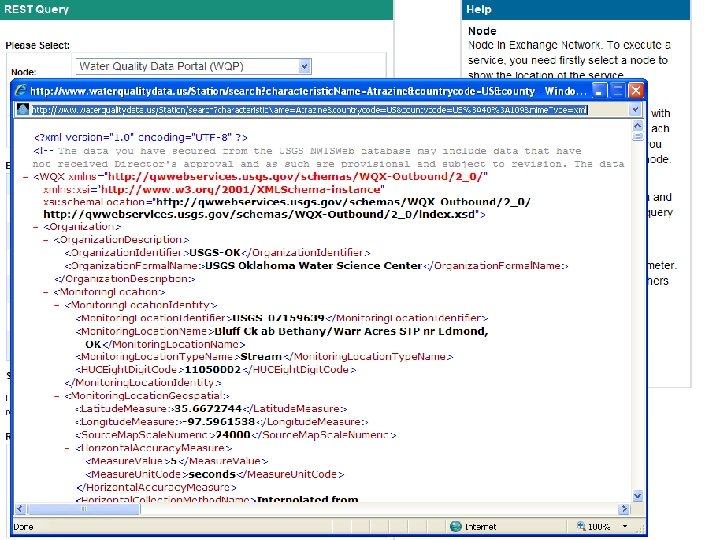Click the vertical scrollbar down arrow
The image size is (720, 540).
point(637,495)
